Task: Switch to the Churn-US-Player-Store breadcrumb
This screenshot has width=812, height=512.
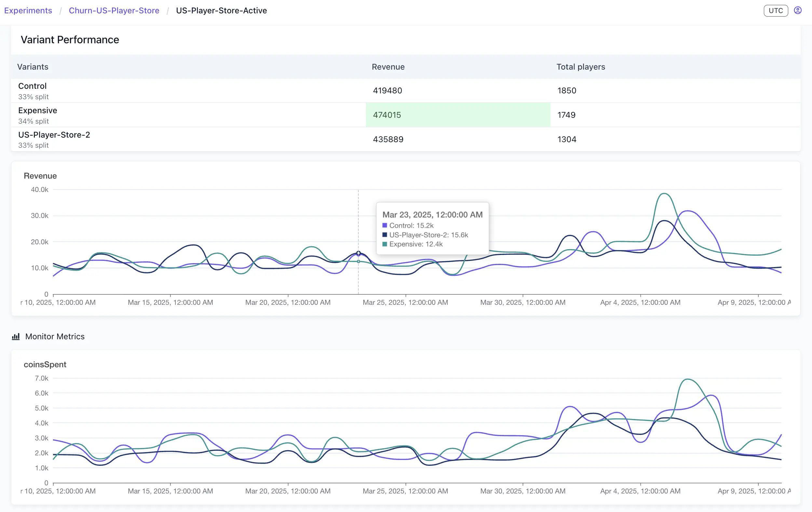Action: point(114,10)
